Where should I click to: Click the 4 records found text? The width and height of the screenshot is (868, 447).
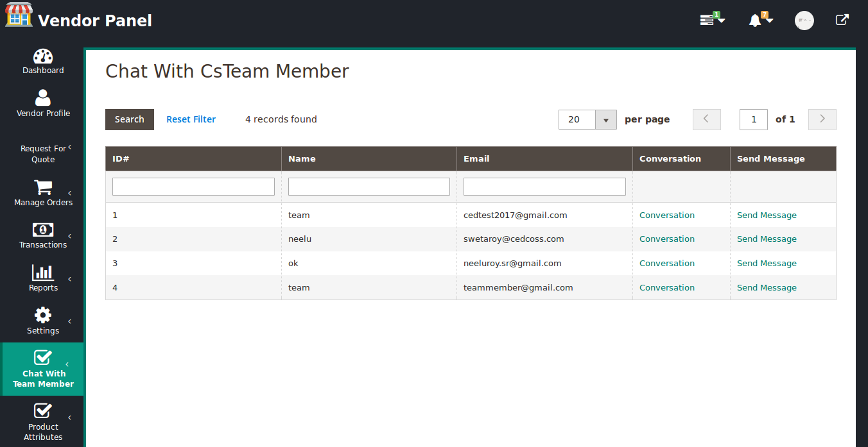tap(281, 119)
